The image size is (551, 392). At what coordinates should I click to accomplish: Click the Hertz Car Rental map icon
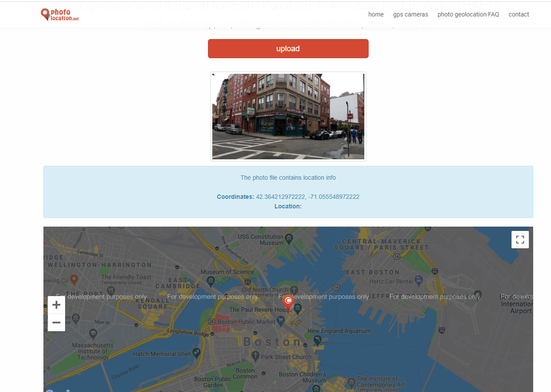[419, 280]
